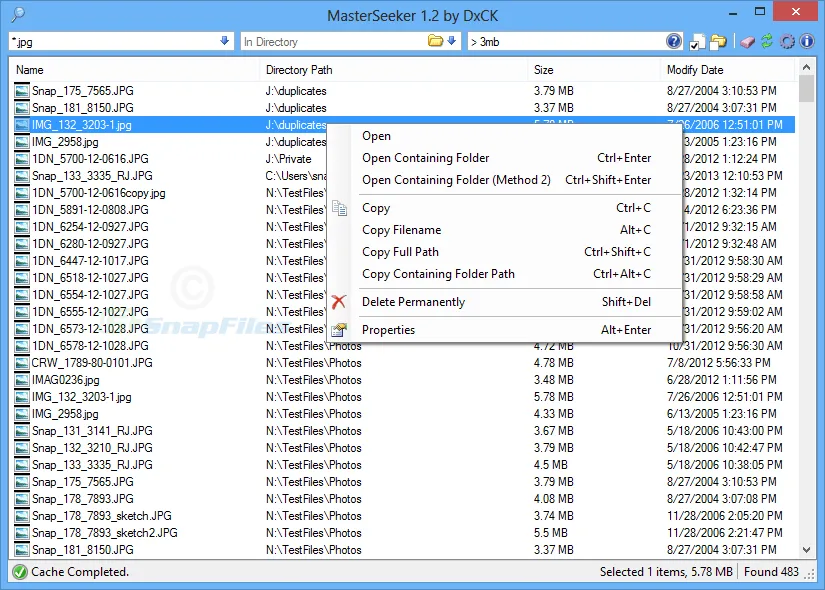Choose Open from the context menu
Viewport: 825px width, 590px height.
(505, 136)
